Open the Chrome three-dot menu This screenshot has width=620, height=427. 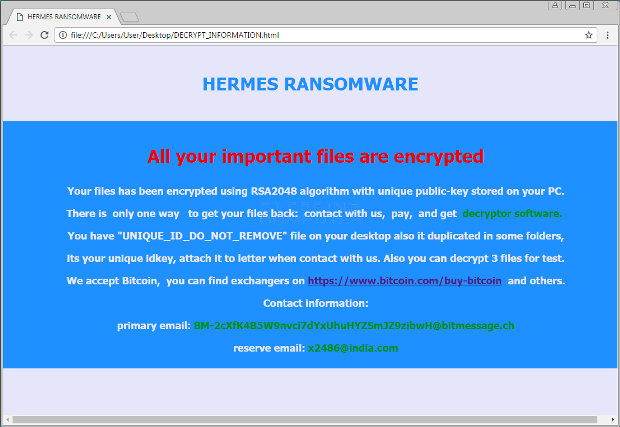[x=608, y=35]
